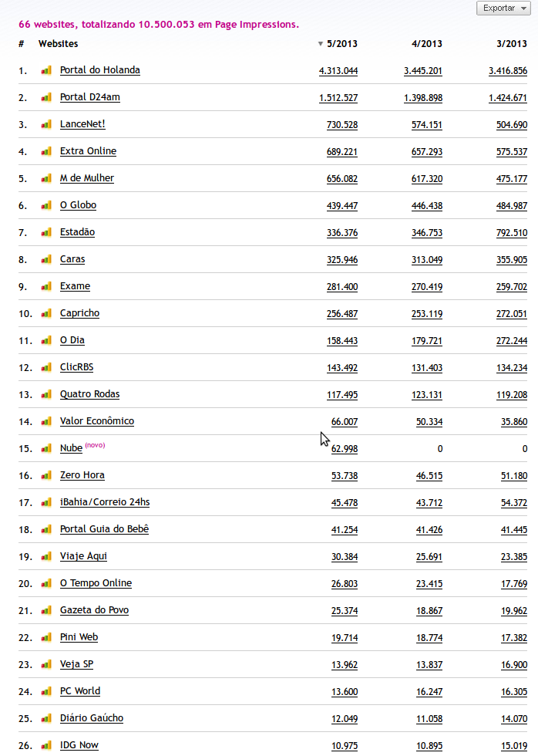Image resolution: width=538 pixels, height=756 pixels.
Task: Click the chart icon next to Exame
Action: point(46,286)
